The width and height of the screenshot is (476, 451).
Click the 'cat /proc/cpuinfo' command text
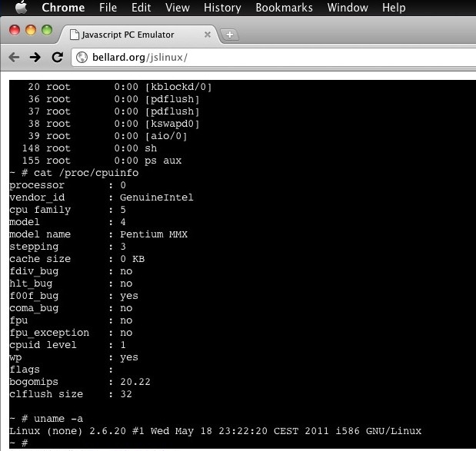[x=86, y=173]
